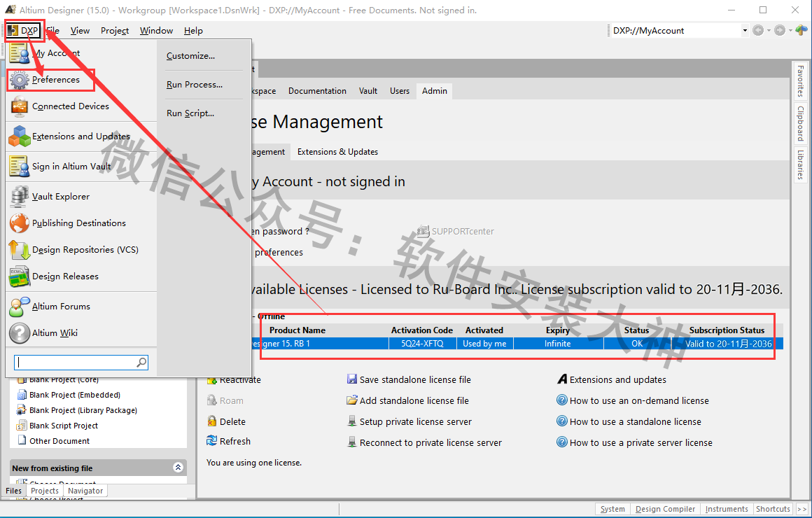Screen dimensions: 812x518
Task: Open Extensions and Updates menu entry
Action: point(80,136)
